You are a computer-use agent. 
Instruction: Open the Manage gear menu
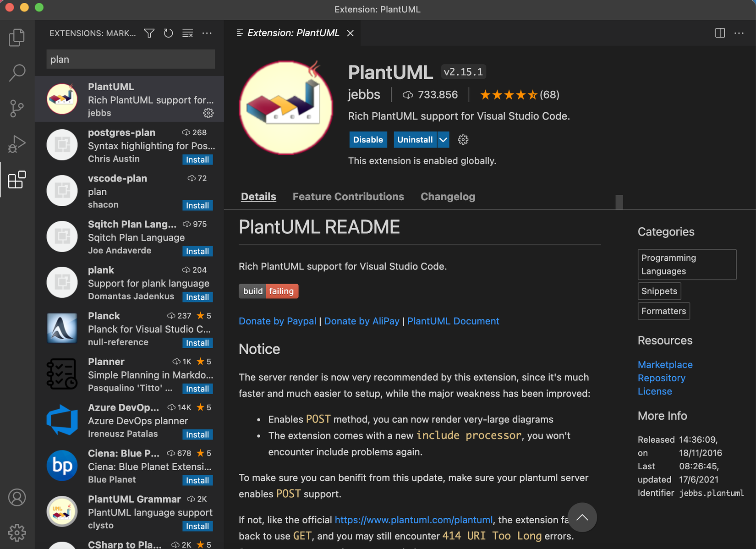pyautogui.click(x=17, y=533)
